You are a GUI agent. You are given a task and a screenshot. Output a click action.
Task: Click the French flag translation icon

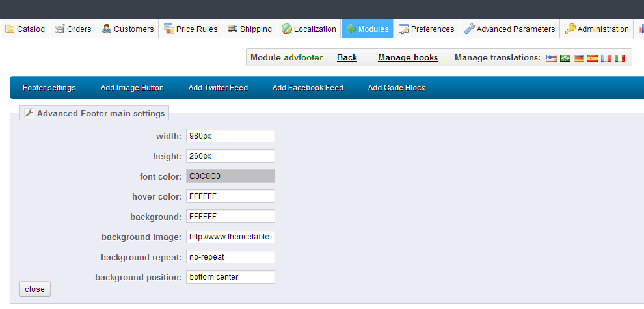[606, 58]
